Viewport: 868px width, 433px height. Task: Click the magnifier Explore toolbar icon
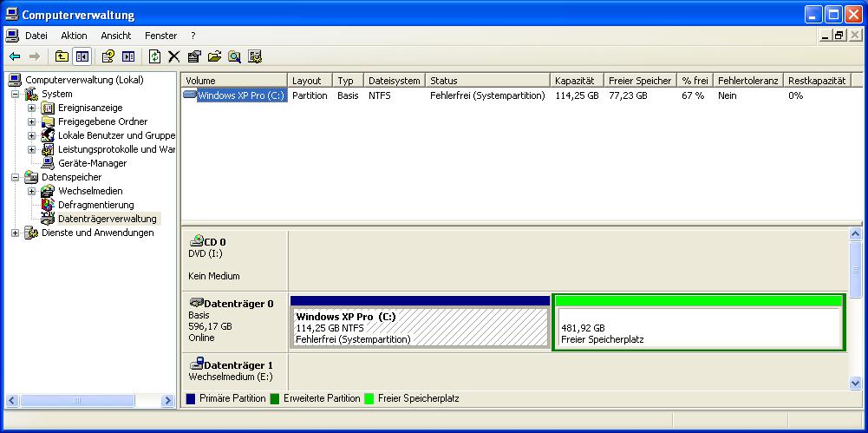pyautogui.click(x=235, y=56)
